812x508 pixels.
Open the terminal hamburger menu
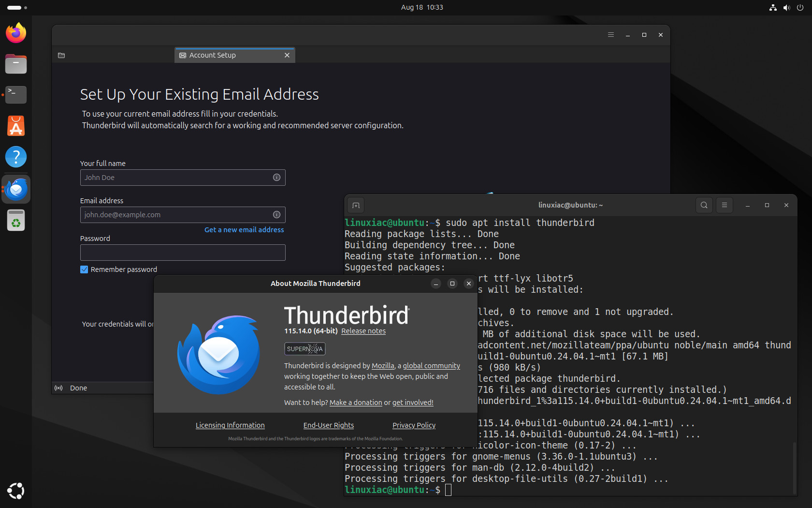pyautogui.click(x=725, y=205)
